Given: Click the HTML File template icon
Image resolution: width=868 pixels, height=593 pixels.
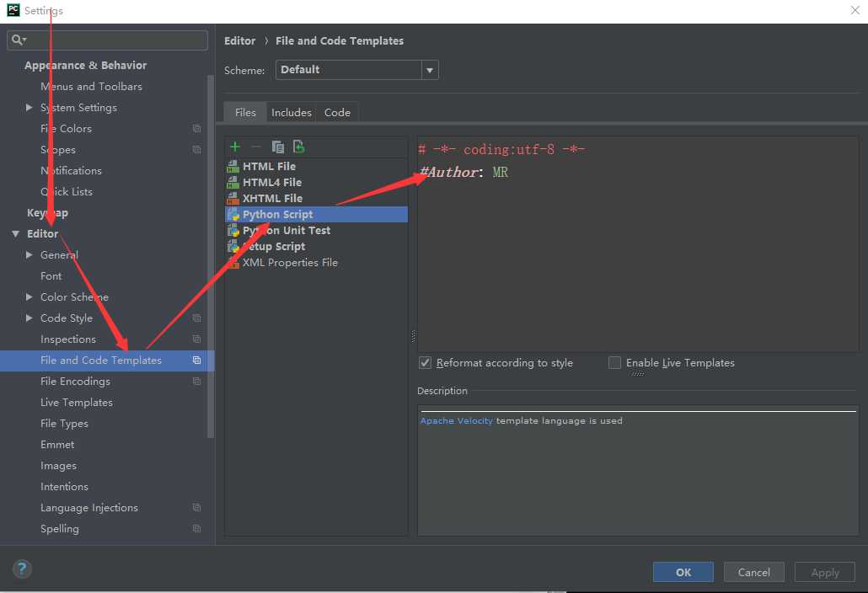Looking at the screenshot, I should coord(233,166).
